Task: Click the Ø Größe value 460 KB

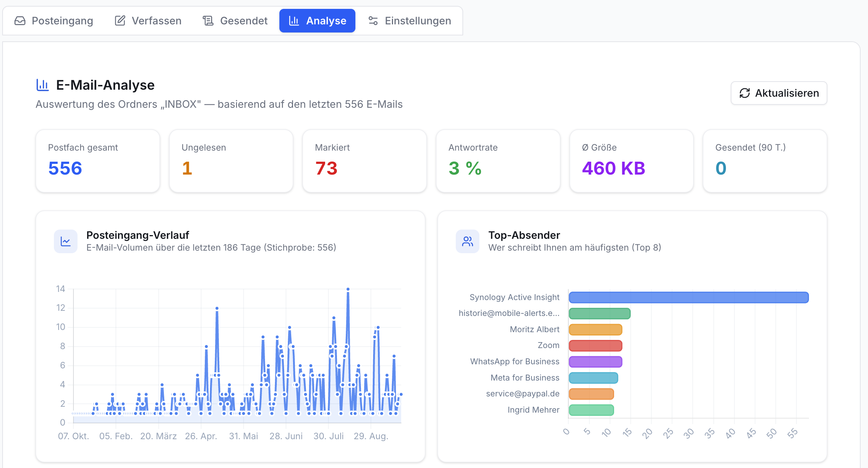Action: click(613, 168)
